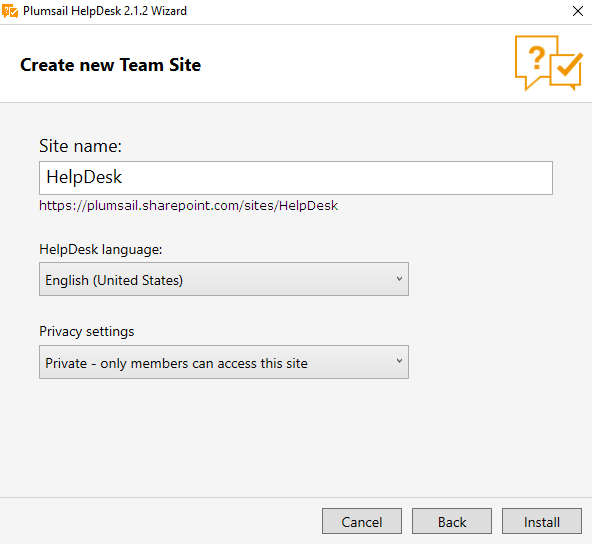The width and height of the screenshot is (592, 544).
Task: Click the 'Plumsail HelpDesk 2.1.2 Wizard' title text
Action: tap(105, 11)
